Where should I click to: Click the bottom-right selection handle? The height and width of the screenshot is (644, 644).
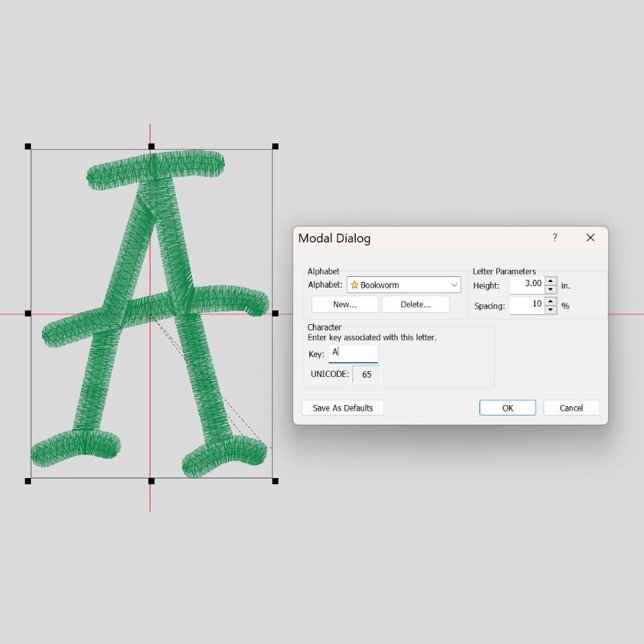(275, 481)
